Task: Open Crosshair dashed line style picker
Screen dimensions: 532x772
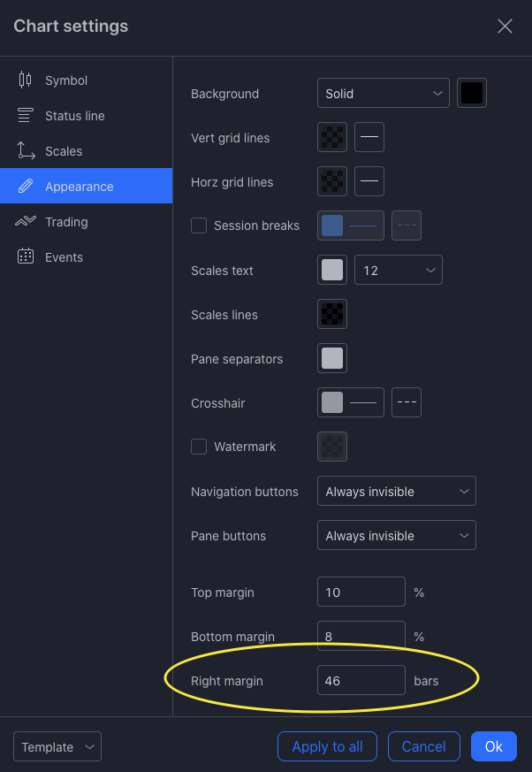Action: click(x=407, y=403)
